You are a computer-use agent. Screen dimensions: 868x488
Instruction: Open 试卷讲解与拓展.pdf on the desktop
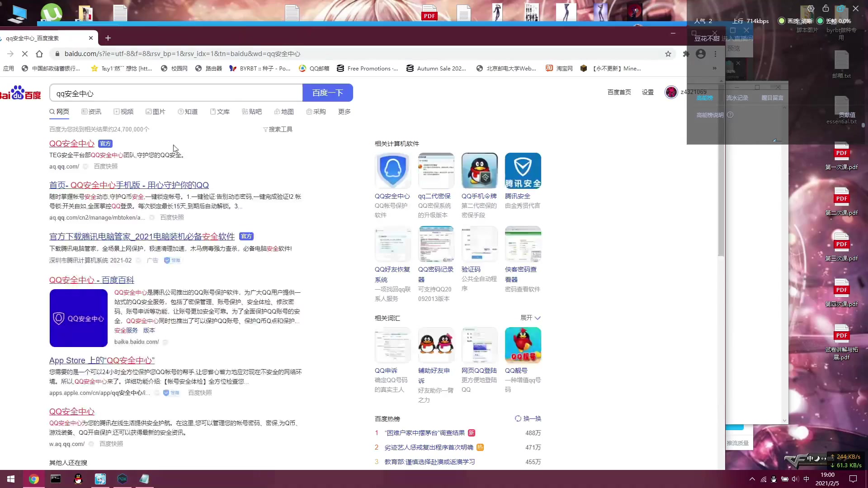point(841,342)
